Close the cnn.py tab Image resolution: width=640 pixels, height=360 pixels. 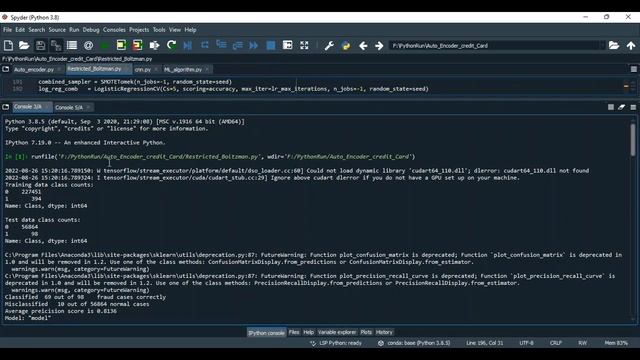[x=156, y=70]
